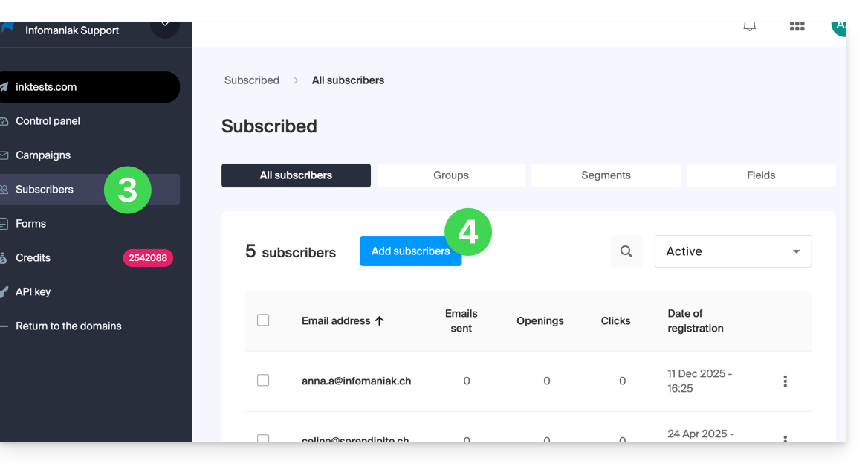Image resolution: width=868 pixels, height=464 pixels.
Task: Check the box for anna.a@infomaniak.ch
Action: click(263, 381)
